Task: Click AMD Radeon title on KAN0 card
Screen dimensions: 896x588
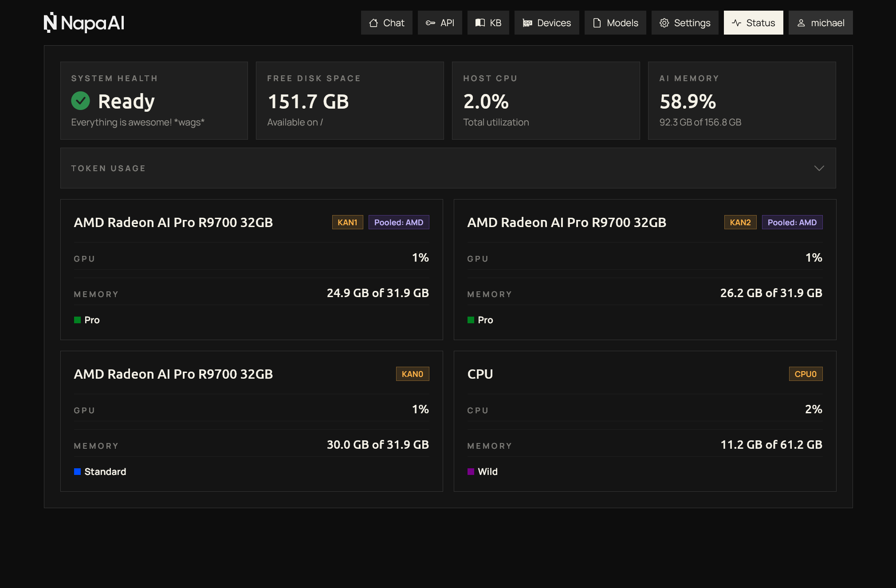Action: tap(173, 374)
